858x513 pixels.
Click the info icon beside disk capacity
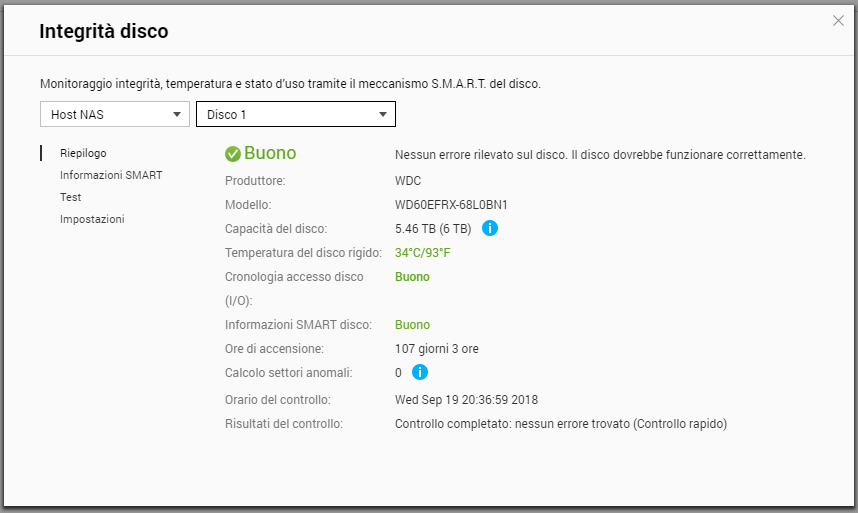click(x=490, y=228)
